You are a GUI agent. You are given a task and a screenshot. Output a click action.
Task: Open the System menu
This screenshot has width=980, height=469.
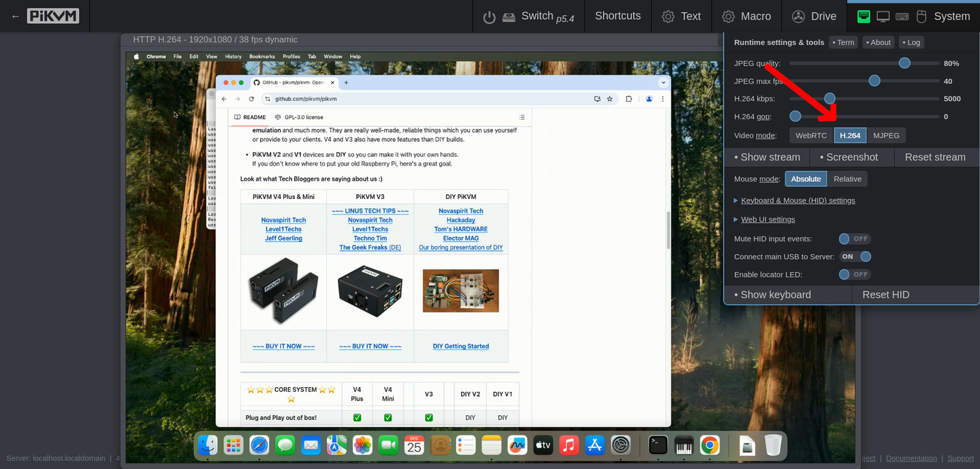[x=951, y=16]
